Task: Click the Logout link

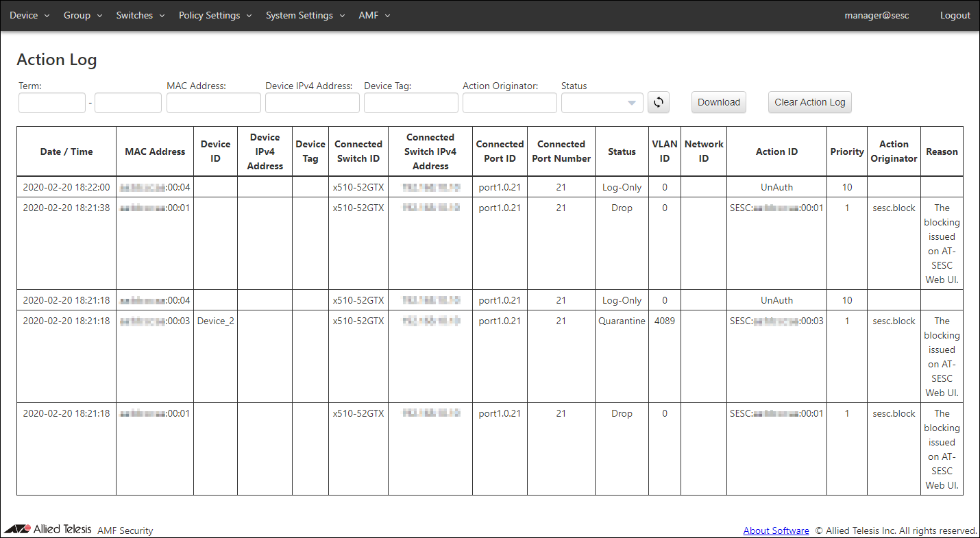Action: click(x=955, y=15)
